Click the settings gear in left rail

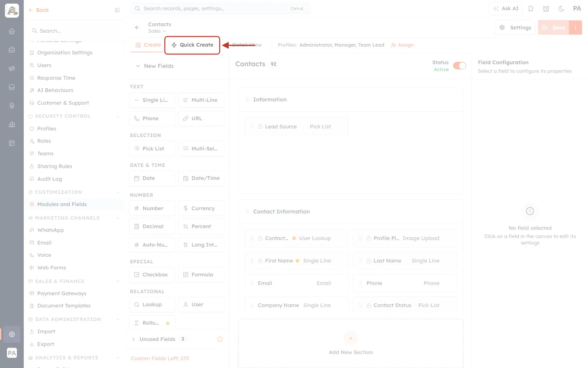point(12,334)
